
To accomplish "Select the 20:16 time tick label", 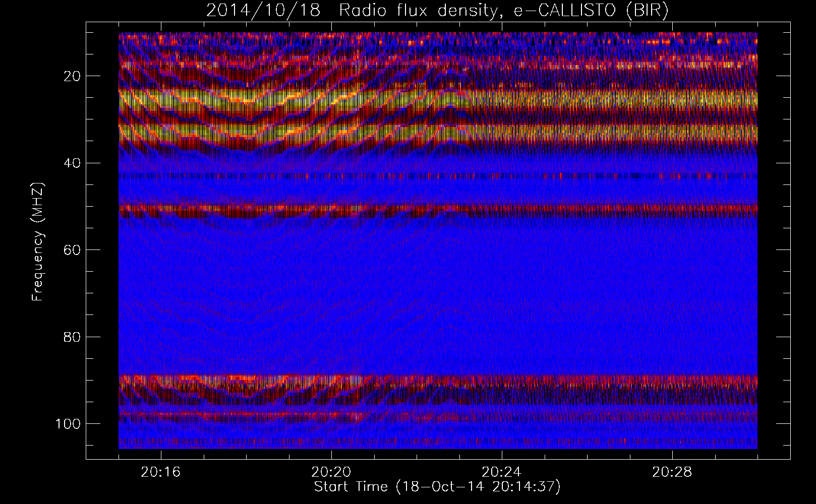I will [160, 472].
